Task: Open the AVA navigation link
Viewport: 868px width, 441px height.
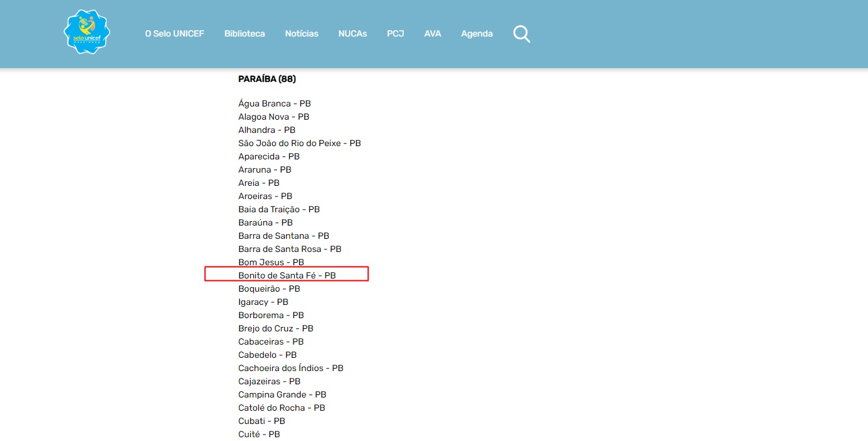Action: pyautogui.click(x=433, y=34)
